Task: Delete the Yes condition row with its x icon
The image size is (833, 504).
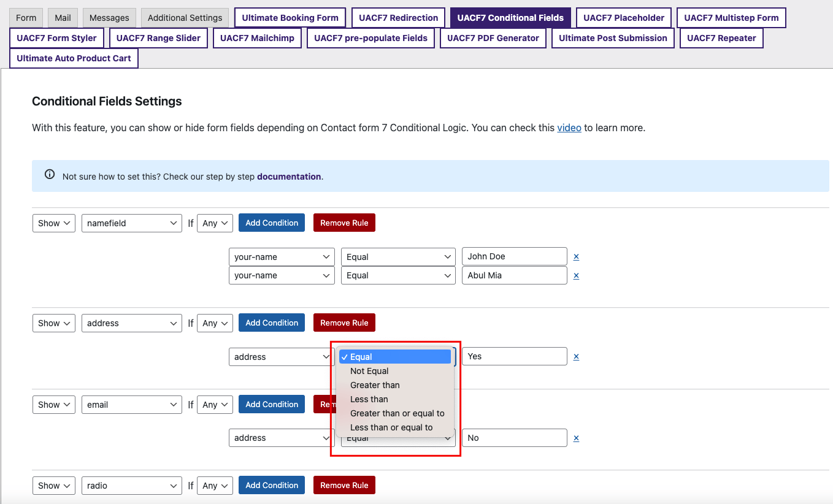Action: click(x=576, y=356)
